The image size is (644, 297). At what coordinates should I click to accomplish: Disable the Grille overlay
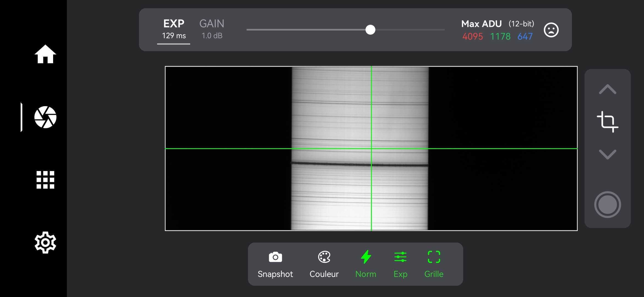[x=434, y=264]
